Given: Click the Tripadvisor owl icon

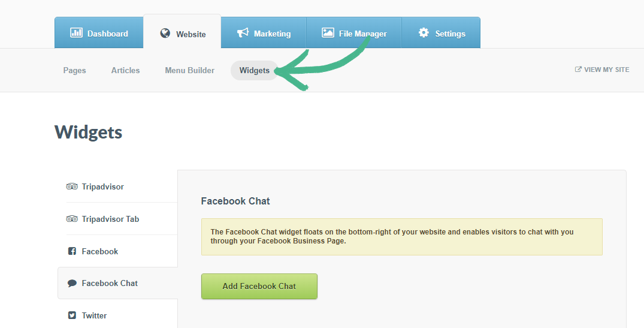Looking at the screenshot, I should pyautogui.click(x=72, y=186).
